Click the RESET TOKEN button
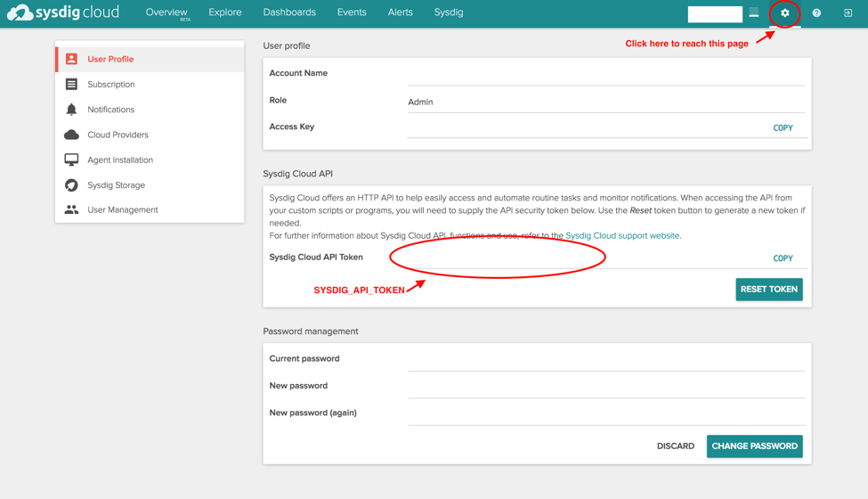The height and width of the screenshot is (499, 868). [x=769, y=289]
